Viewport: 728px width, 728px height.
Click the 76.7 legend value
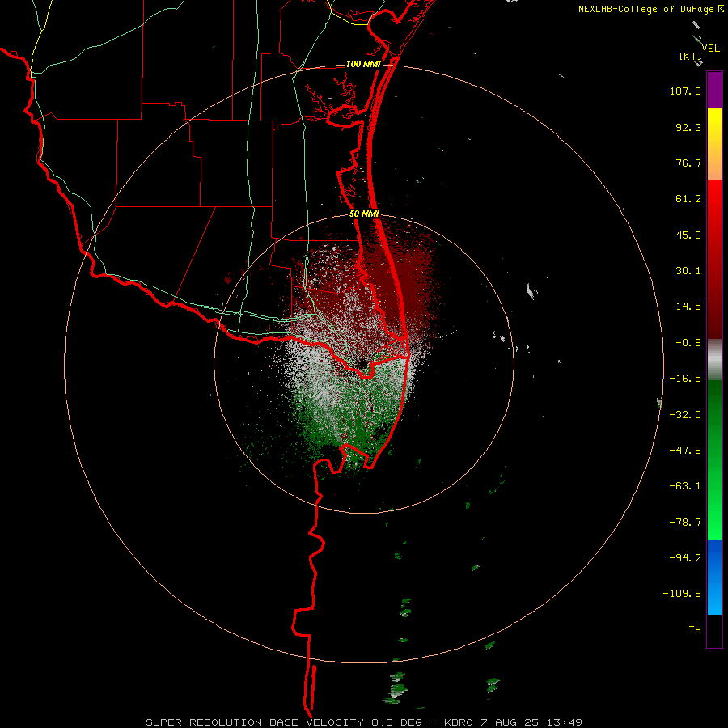(x=688, y=163)
